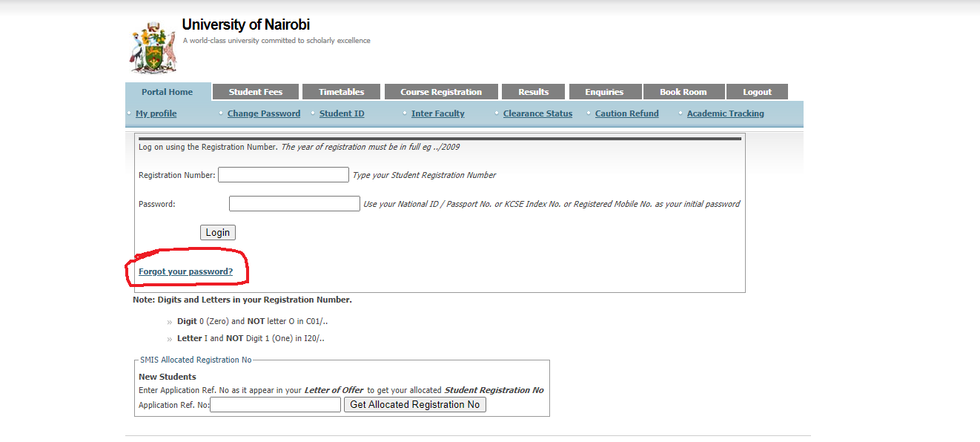Open the Portal Home tab

(168, 92)
